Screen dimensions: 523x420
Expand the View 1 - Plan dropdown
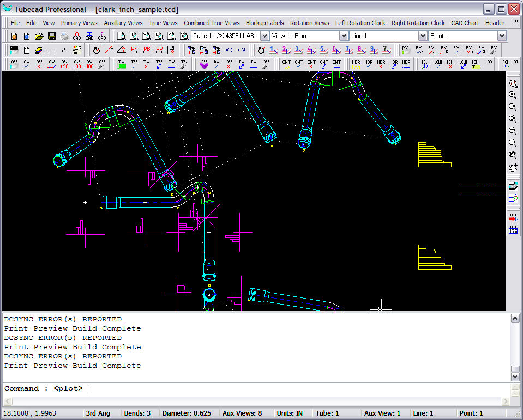pos(344,36)
